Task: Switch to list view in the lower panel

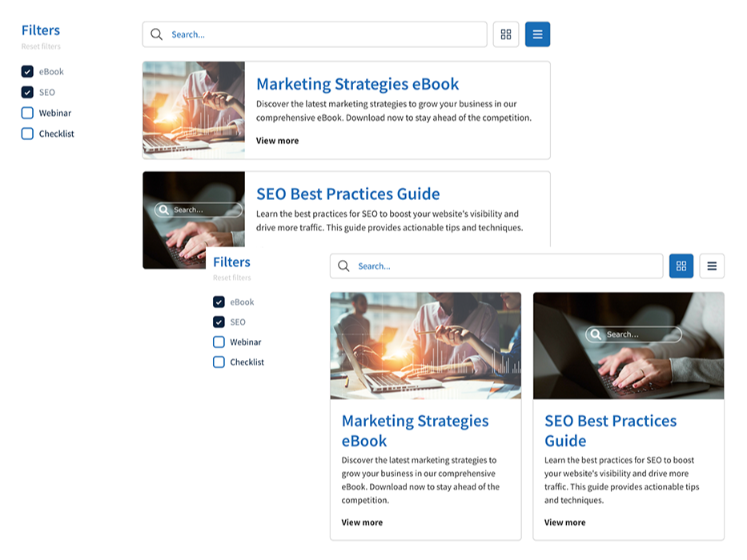Action: point(712,266)
